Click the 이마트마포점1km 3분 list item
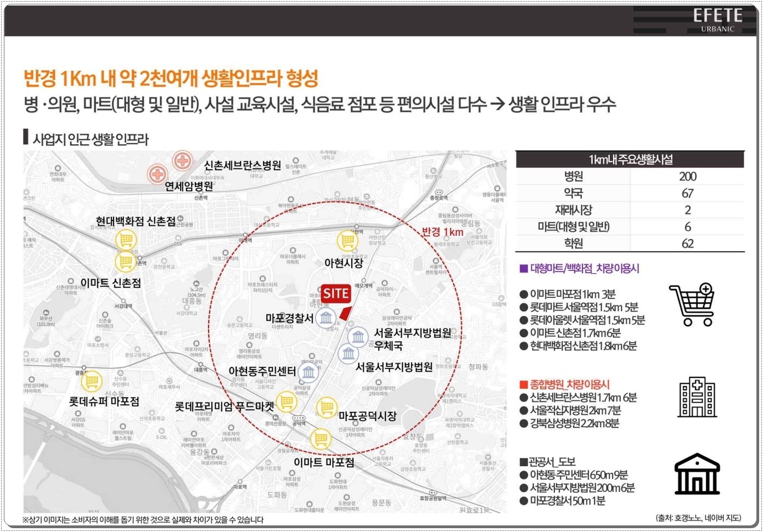This screenshot has height=532, width=763. [568, 295]
